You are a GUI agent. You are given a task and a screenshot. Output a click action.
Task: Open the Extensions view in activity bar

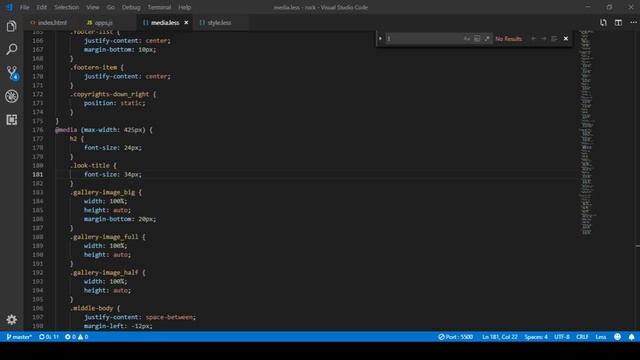pos(11,120)
